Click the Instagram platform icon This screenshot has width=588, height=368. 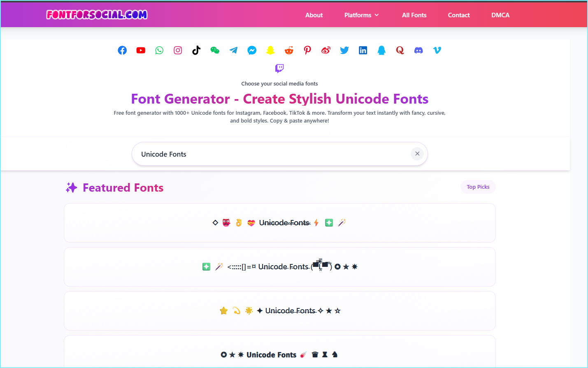(178, 50)
